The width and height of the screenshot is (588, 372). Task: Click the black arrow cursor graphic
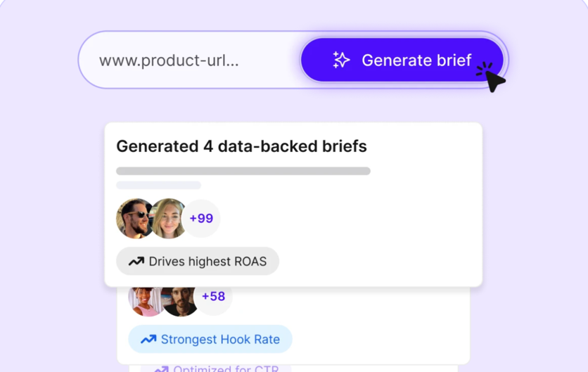[x=494, y=80]
